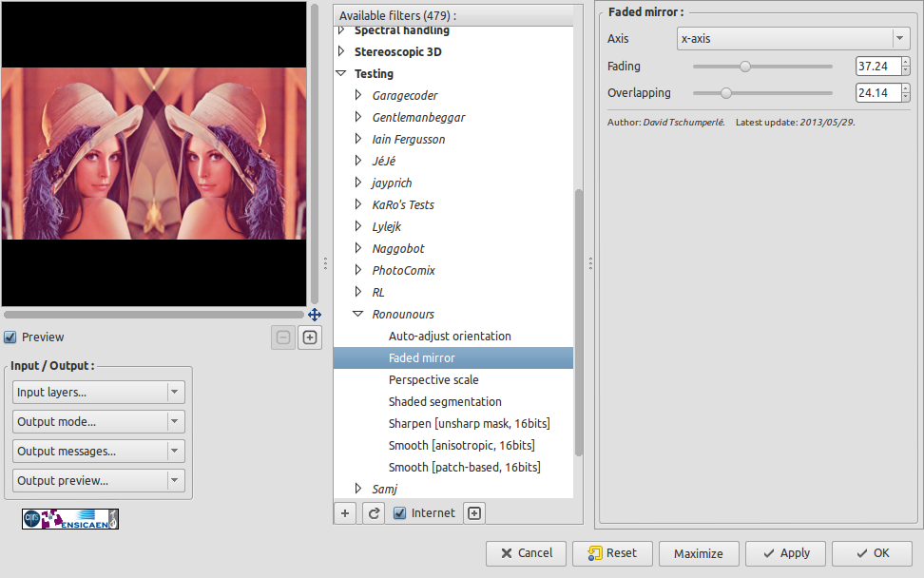Open the Output messages dropdown

pyautogui.click(x=99, y=452)
